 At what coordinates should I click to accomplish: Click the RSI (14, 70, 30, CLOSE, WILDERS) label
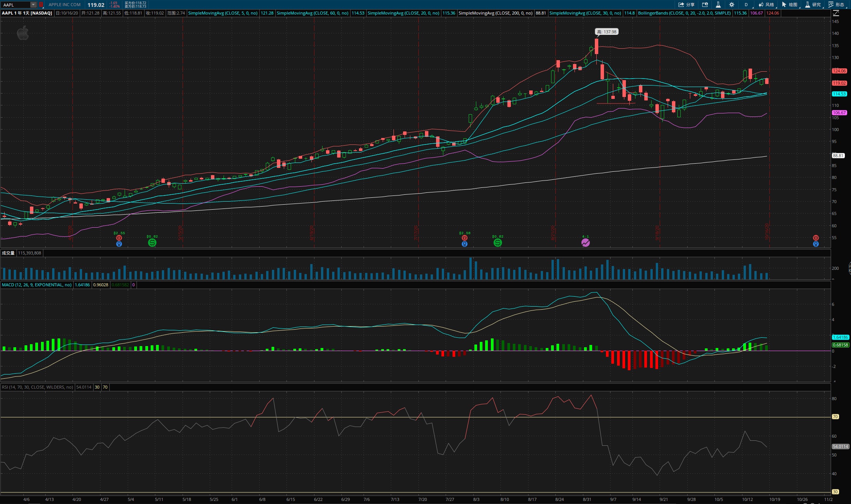[38, 387]
